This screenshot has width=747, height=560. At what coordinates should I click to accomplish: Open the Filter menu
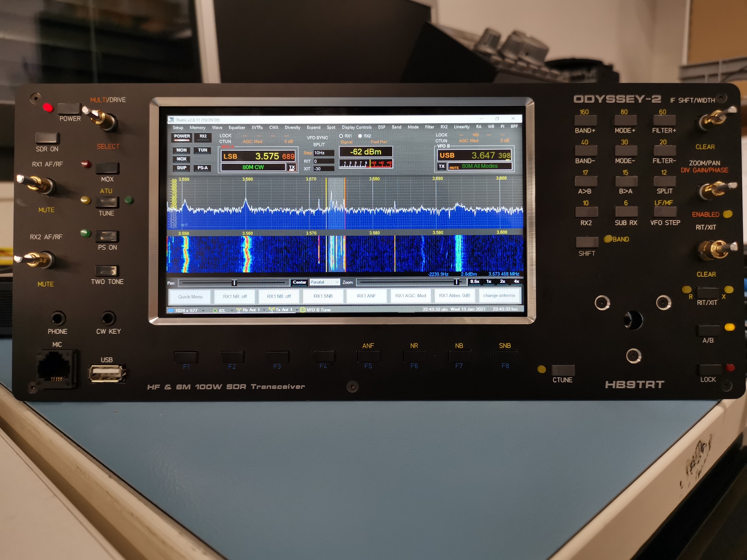click(x=429, y=127)
